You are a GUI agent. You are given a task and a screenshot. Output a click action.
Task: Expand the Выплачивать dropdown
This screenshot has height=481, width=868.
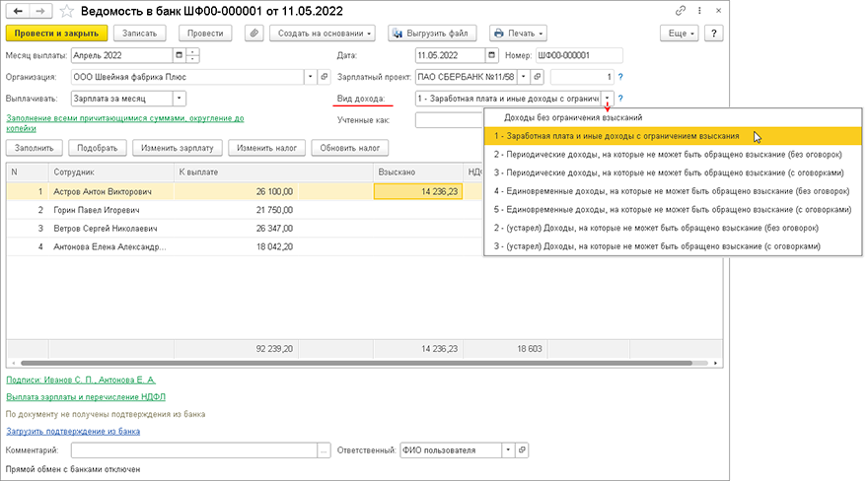click(x=179, y=99)
